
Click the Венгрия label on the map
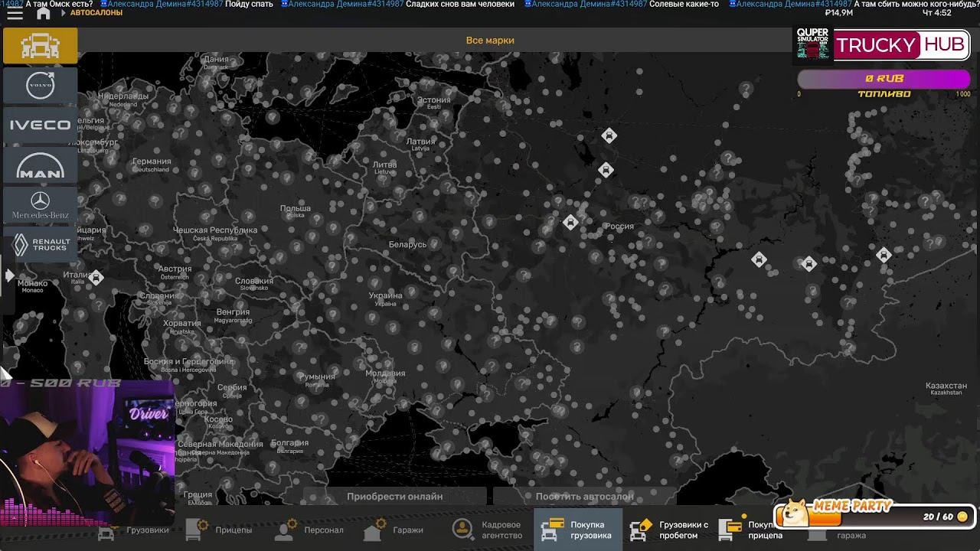click(x=233, y=312)
